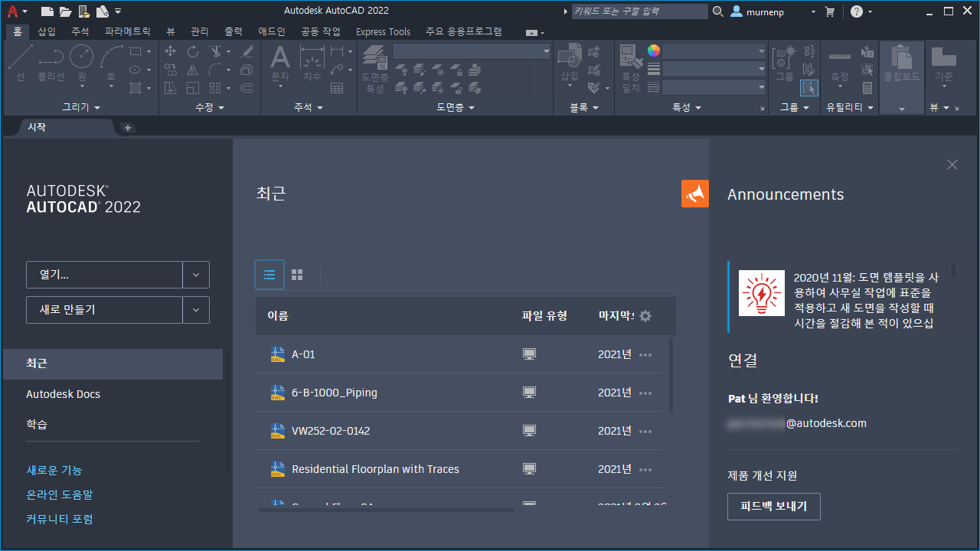Open the Clipboard (클립보드) panel button
980x551 pixels.
[x=902, y=77]
